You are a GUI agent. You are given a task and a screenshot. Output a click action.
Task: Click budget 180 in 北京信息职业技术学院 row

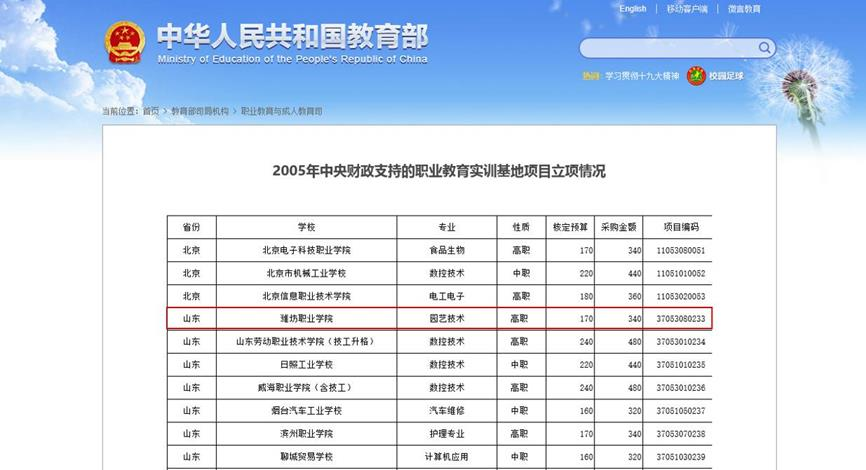[586, 296]
